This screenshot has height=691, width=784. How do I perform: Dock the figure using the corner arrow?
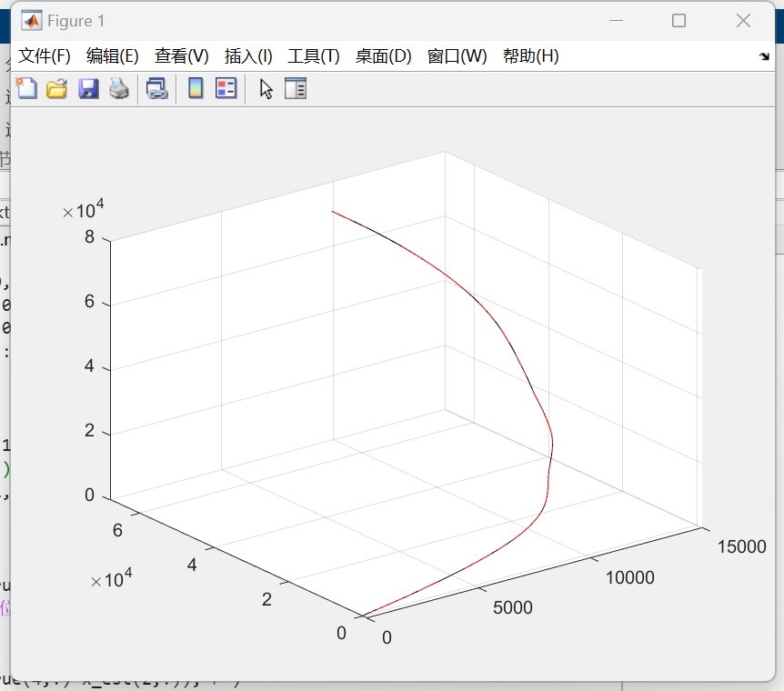(x=764, y=56)
